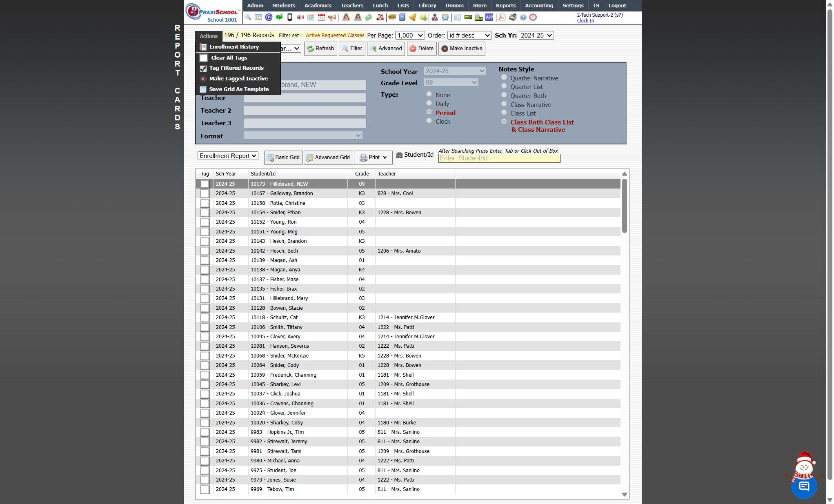Click the Student/Id search field
This screenshot has height=504, width=834.
click(x=499, y=158)
